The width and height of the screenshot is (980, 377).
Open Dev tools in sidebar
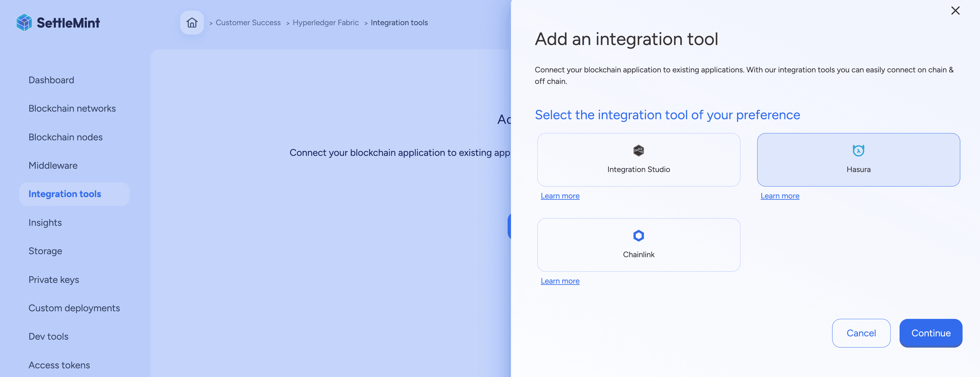[48, 337]
